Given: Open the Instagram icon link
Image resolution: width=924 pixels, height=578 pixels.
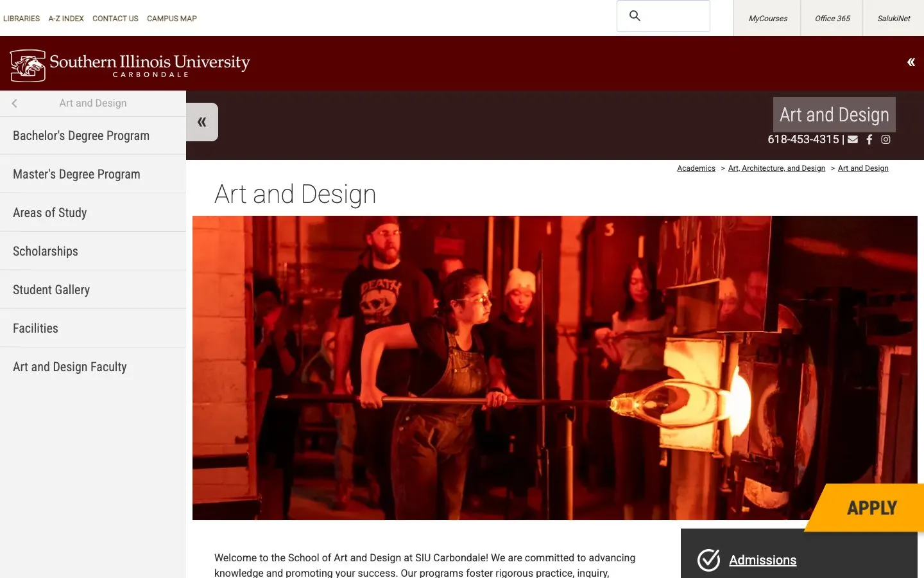Looking at the screenshot, I should click(886, 139).
